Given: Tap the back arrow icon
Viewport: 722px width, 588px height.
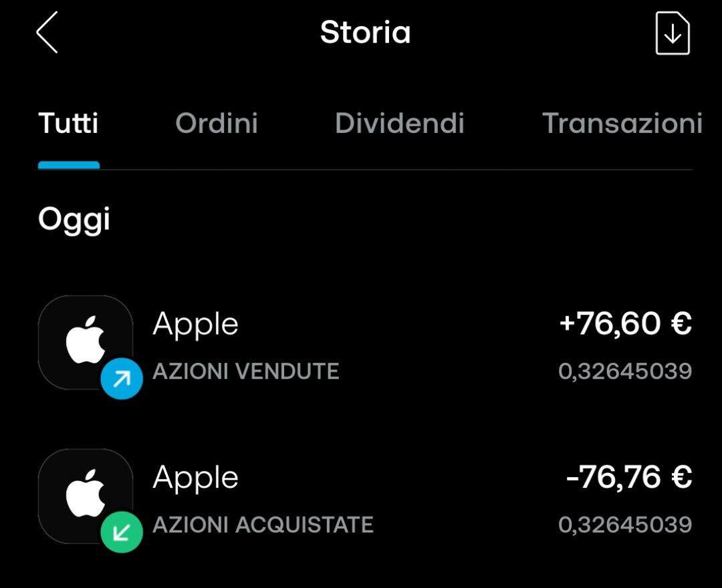Looking at the screenshot, I should click(x=47, y=33).
